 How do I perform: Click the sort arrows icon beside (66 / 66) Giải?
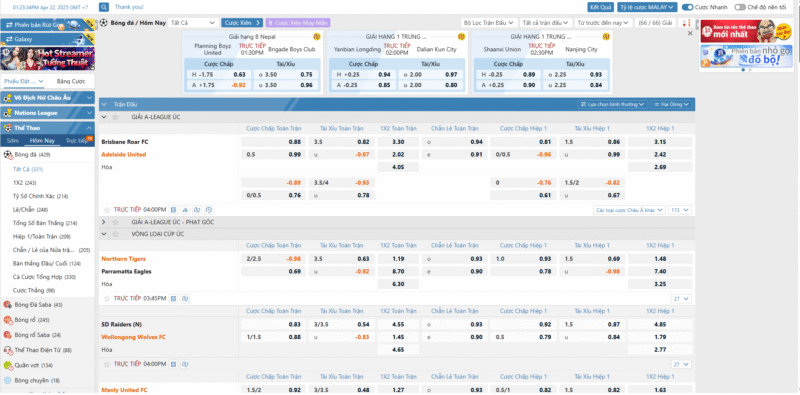(687, 23)
